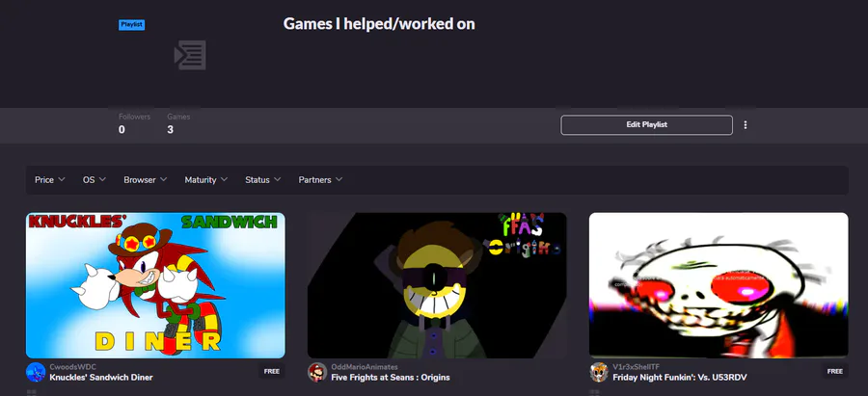
Task: Expand the Browser filter dropdown
Action: (145, 180)
